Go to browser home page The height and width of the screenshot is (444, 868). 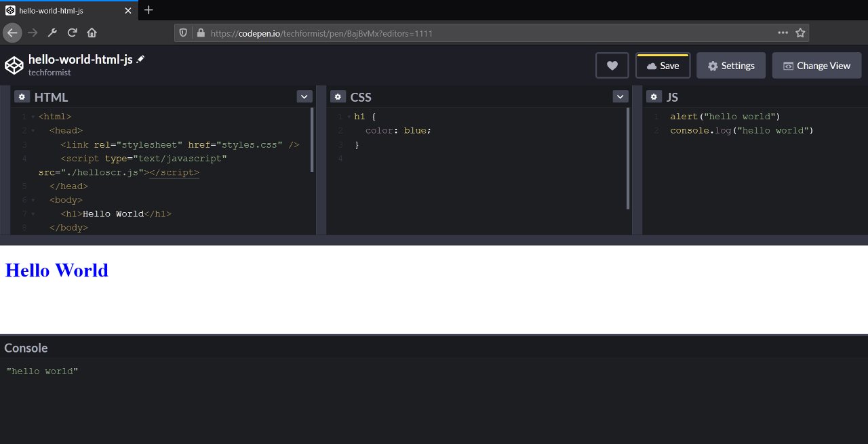pyautogui.click(x=92, y=33)
